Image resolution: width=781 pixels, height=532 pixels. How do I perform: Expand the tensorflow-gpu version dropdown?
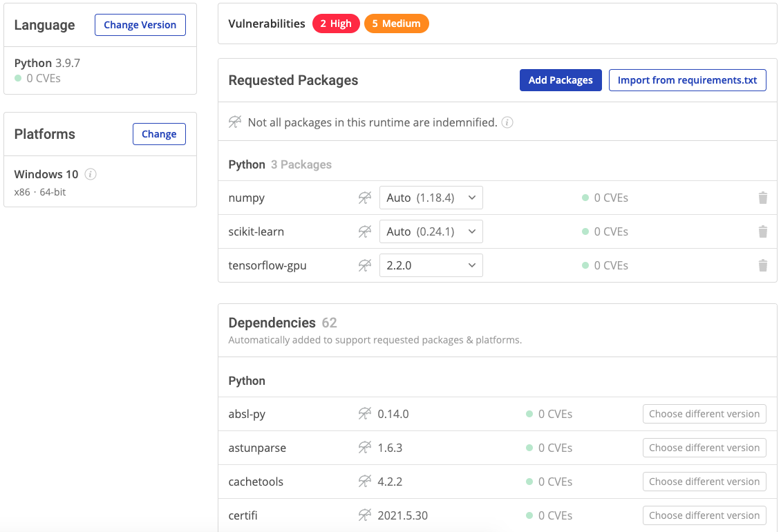point(431,265)
